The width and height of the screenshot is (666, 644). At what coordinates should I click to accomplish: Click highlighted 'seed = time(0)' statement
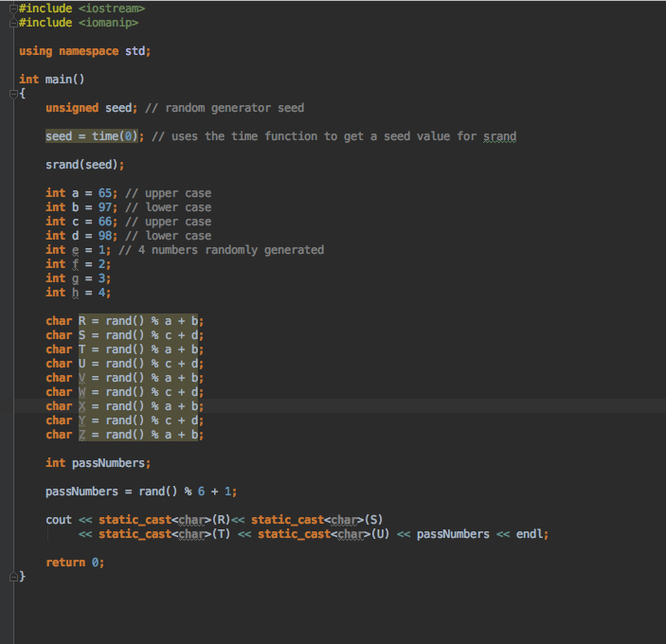click(92, 136)
